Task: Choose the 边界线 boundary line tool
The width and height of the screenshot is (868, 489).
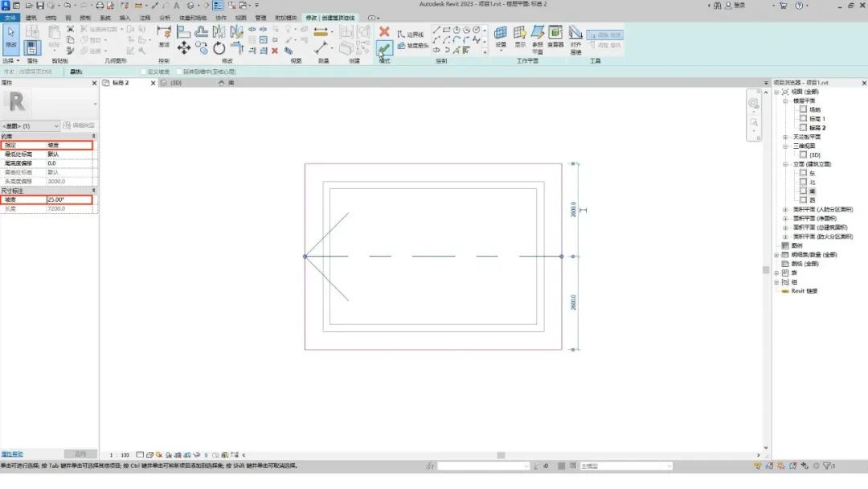Action: [411, 35]
